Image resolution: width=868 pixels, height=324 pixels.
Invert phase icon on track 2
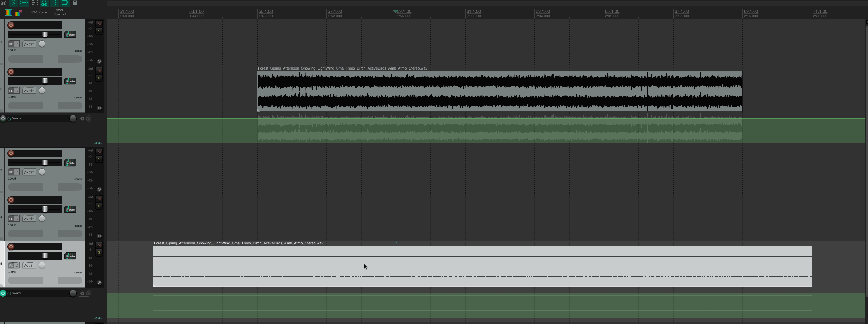(x=99, y=108)
